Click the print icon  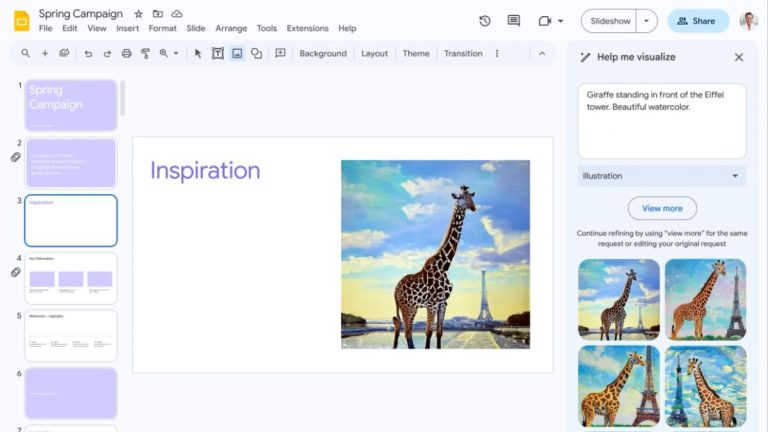126,54
